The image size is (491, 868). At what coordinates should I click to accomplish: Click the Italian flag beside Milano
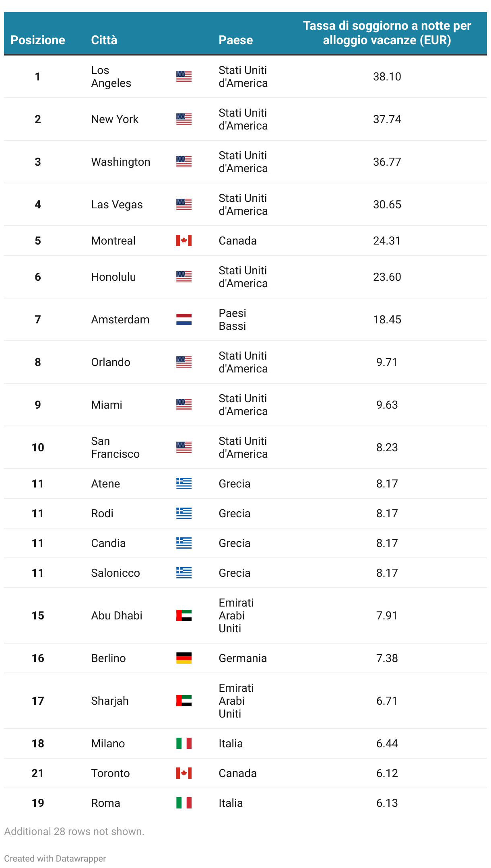pyautogui.click(x=184, y=743)
